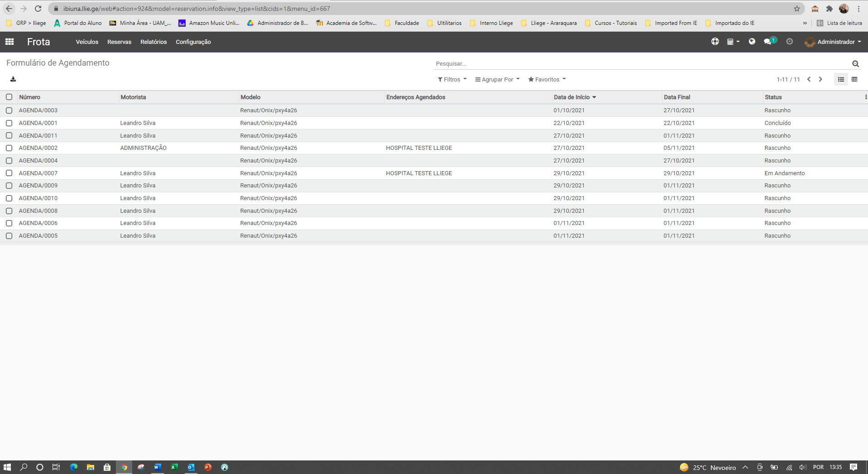Open the Agrupar Por dropdown

(x=497, y=79)
